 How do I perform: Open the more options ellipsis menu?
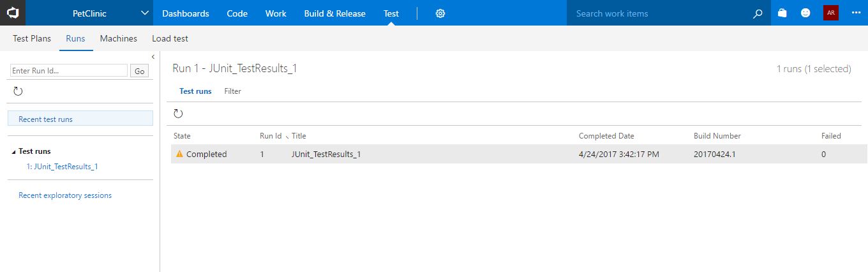click(x=856, y=13)
